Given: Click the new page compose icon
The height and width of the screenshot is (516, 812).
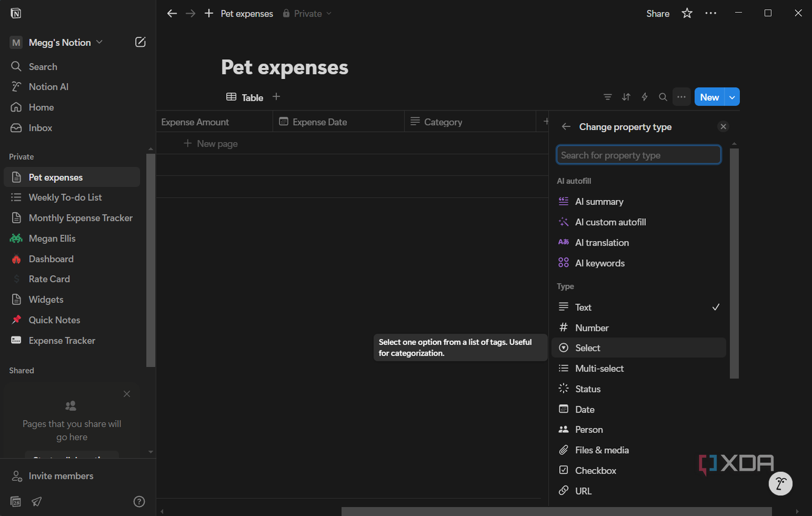Looking at the screenshot, I should [x=140, y=42].
